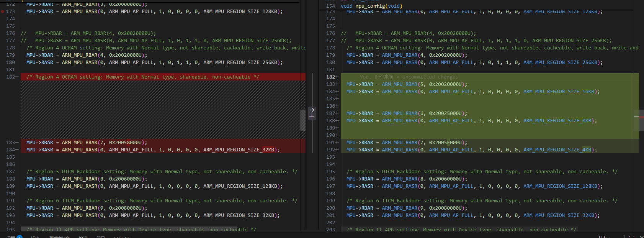
Task: Click ARM_MPU_REGION_SIZE_4KB in right pane
Action: pyautogui.click(x=557, y=150)
